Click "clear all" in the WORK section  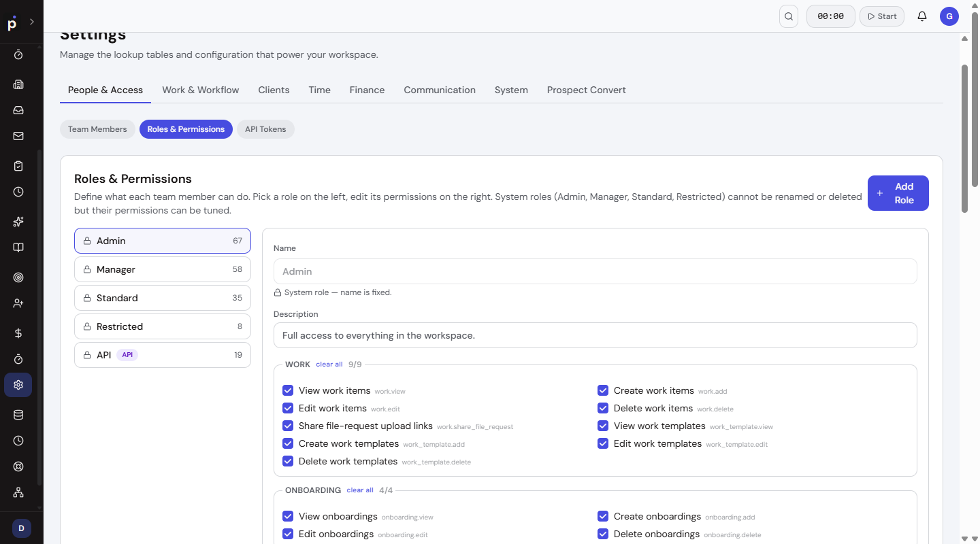click(329, 364)
